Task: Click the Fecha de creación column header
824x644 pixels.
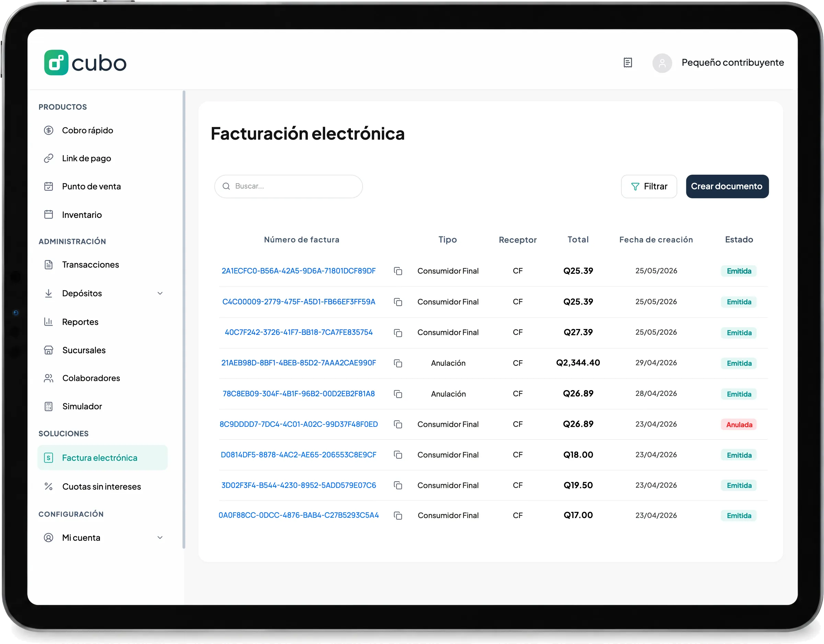Action: (656, 240)
